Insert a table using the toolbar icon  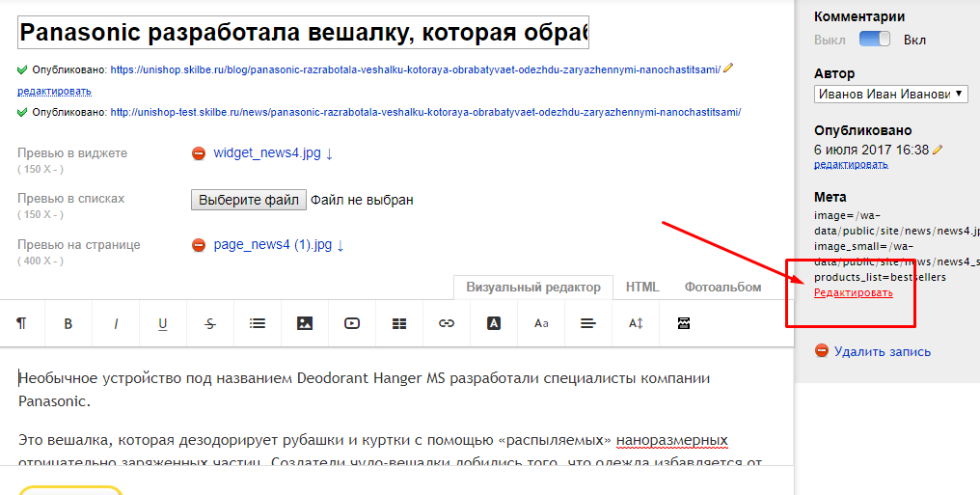click(x=399, y=324)
